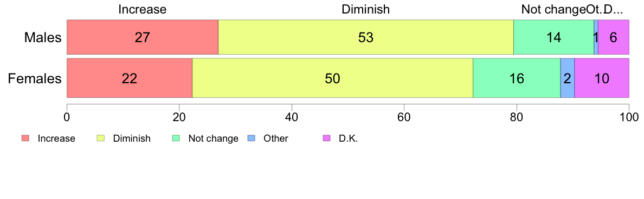Select the Females Diminish segment showing 50

click(x=333, y=78)
